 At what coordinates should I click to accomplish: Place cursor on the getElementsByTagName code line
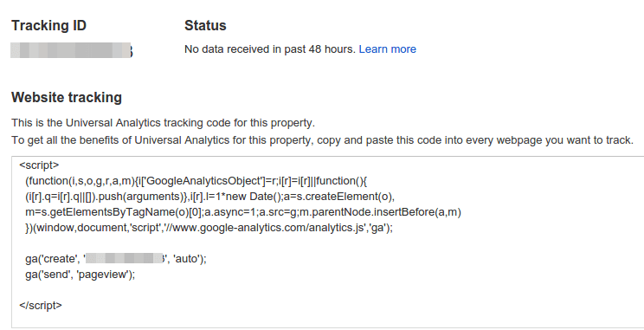(243, 212)
